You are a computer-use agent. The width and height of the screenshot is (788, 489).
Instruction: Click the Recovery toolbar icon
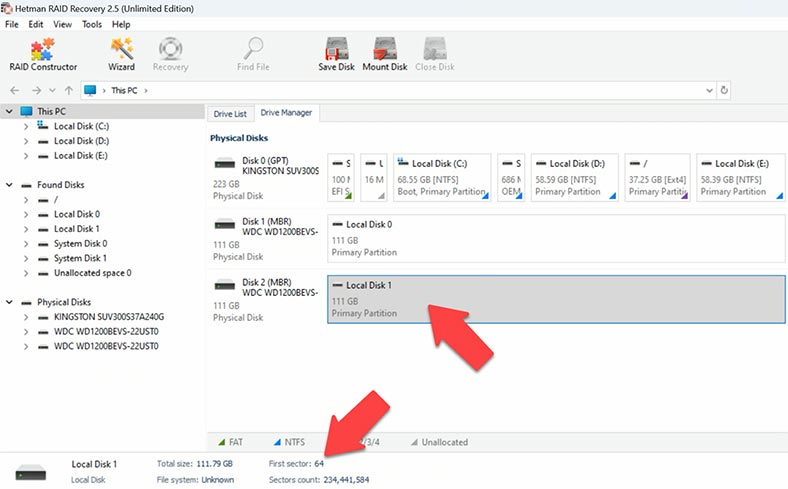tap(170, 54)
